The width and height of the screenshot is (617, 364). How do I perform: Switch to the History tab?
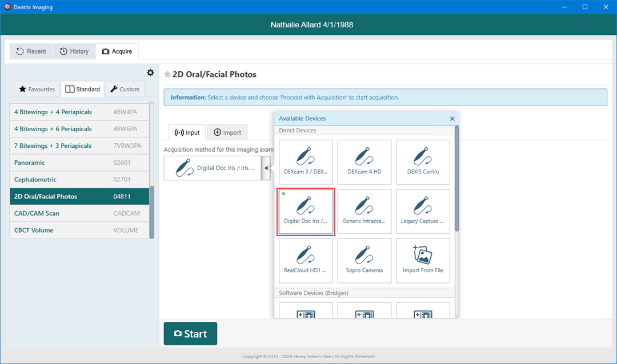click(x=74, y=51)
